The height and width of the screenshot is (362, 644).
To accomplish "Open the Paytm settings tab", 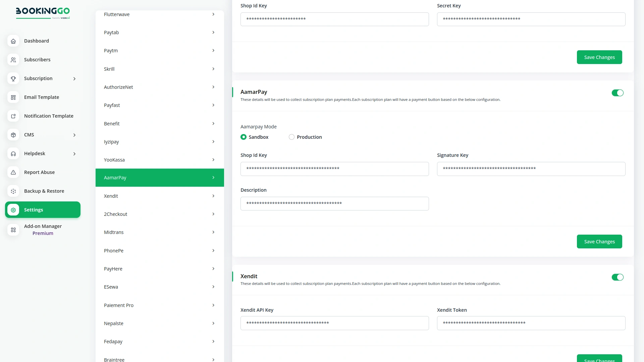I will tap(159, 50).
